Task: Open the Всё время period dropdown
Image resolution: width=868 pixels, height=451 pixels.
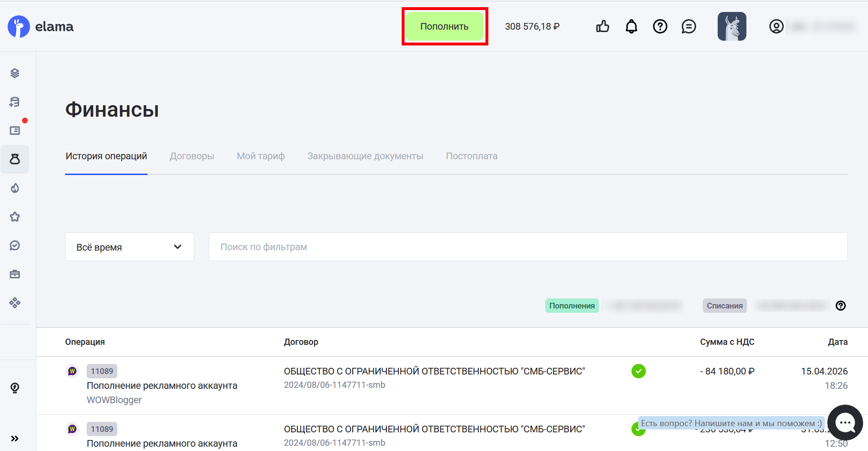Action: pos(129,247)
